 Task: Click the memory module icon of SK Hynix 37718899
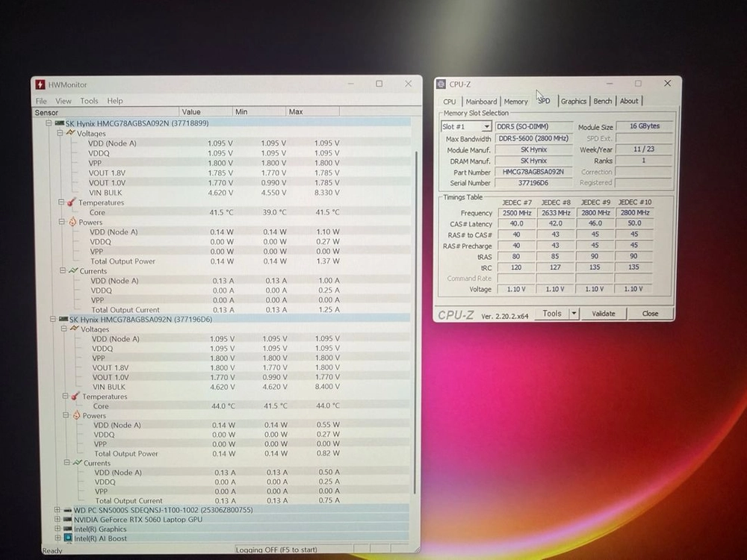coord(59,123)
